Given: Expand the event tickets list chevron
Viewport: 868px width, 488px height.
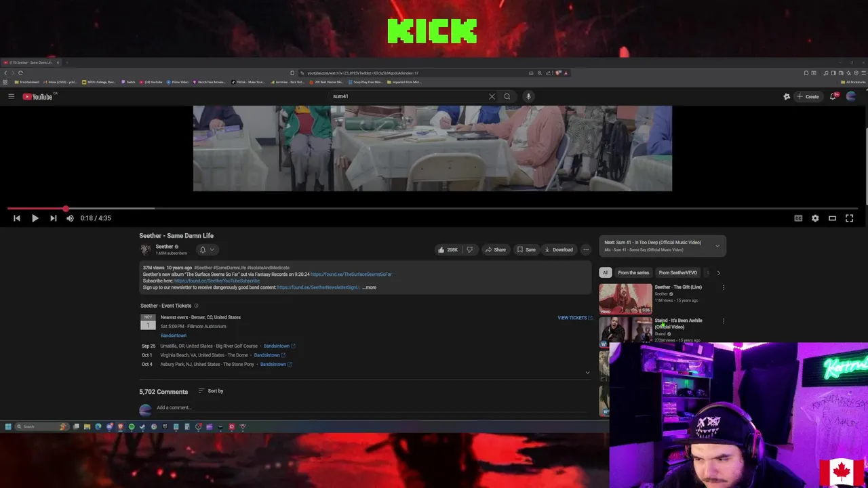Looking at the screenshot, I should click(x=587, y=373).
